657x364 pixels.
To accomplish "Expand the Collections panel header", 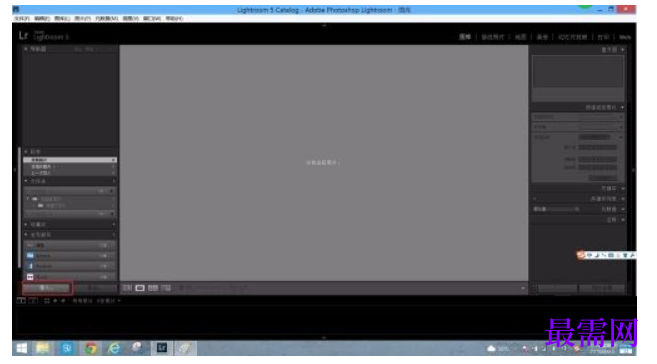I will 26,225.
